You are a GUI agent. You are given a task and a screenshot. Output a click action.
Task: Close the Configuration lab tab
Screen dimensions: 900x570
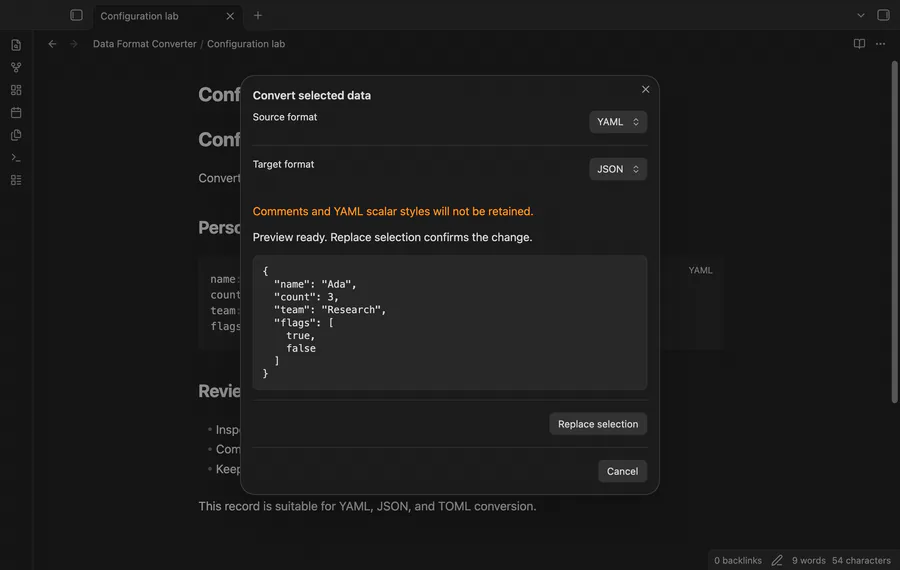coord(230,16)
